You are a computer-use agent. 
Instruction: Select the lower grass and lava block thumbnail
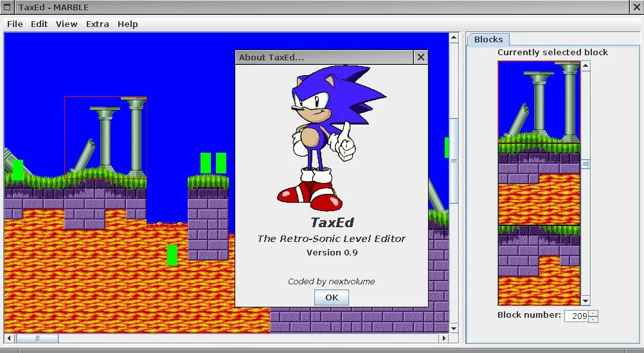pyautogui.click(x=539, y=265)
